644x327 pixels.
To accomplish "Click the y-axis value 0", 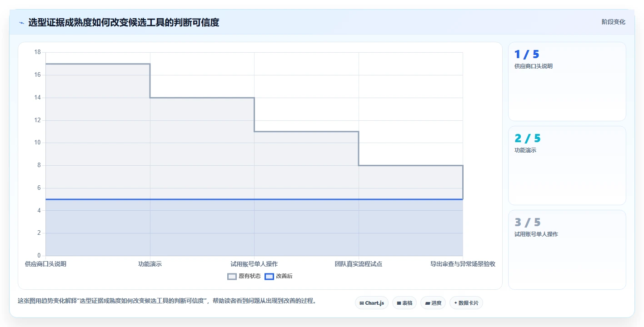I will (39, 256).
